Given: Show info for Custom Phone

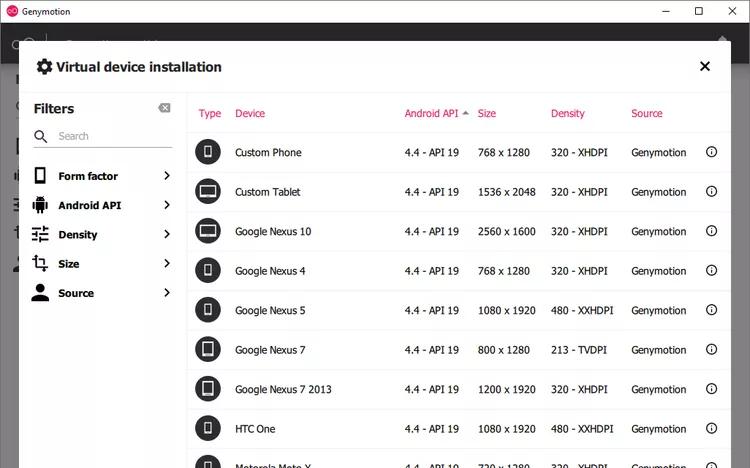Looking at the screenshot, I should click(x=711, y=152).
